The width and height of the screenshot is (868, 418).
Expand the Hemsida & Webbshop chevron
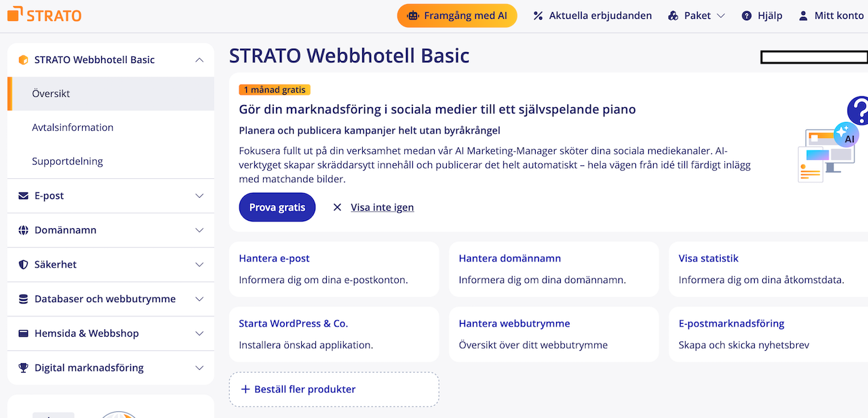click(199, 333)
